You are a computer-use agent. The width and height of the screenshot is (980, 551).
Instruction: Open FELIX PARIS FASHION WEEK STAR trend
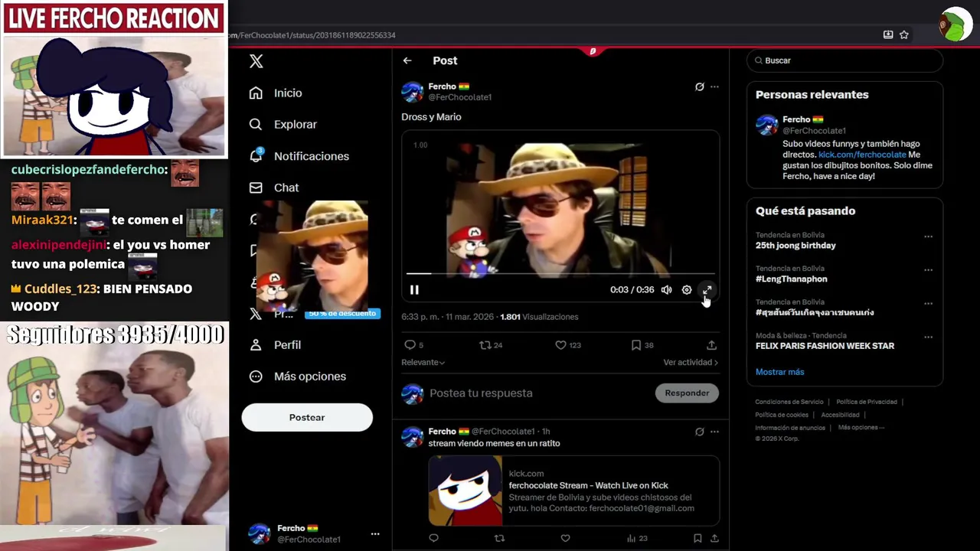825,346
